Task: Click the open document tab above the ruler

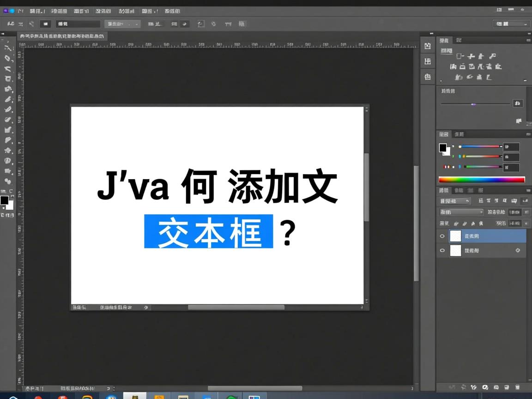Action: pos(61,36)
